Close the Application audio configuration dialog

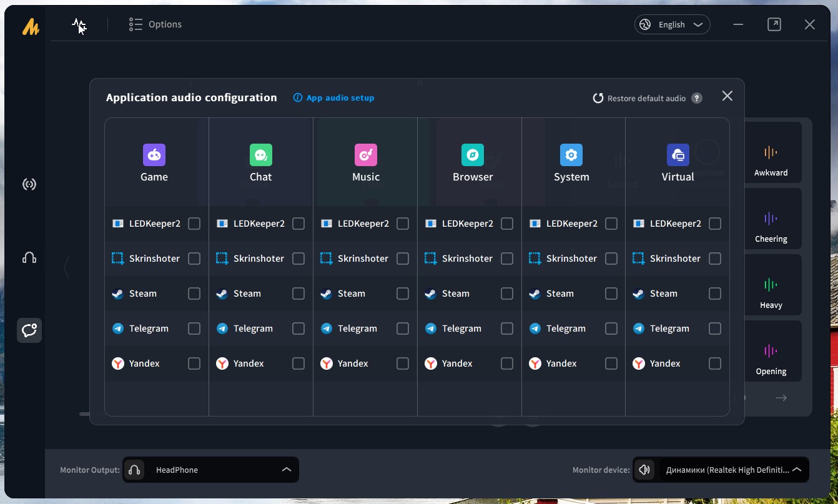tap(727, 96)
